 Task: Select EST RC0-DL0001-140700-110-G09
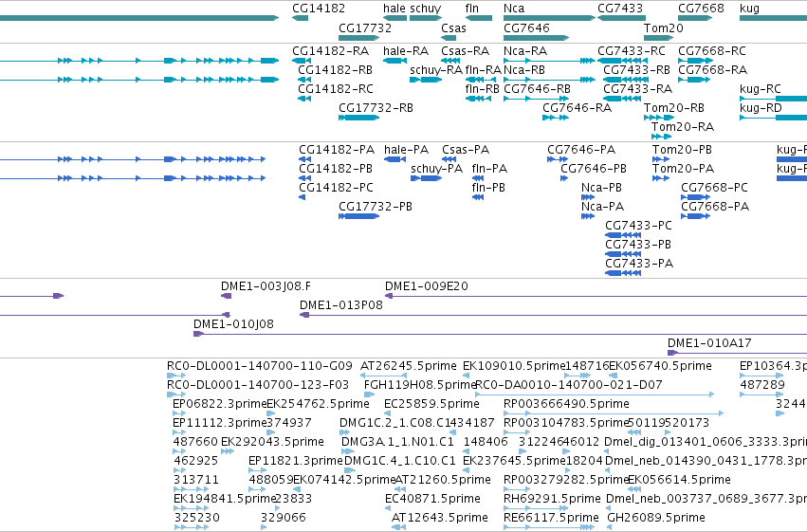(x=260, y=366)
